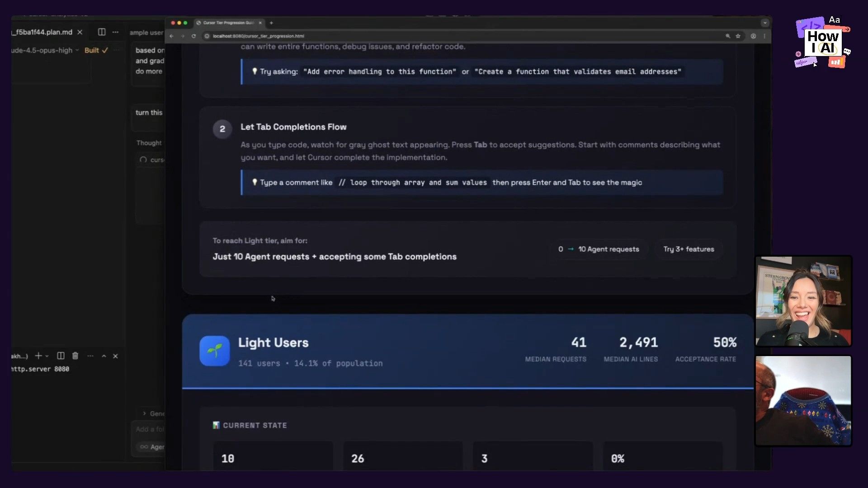Click the 'turn this' chat message

point(149,113)
